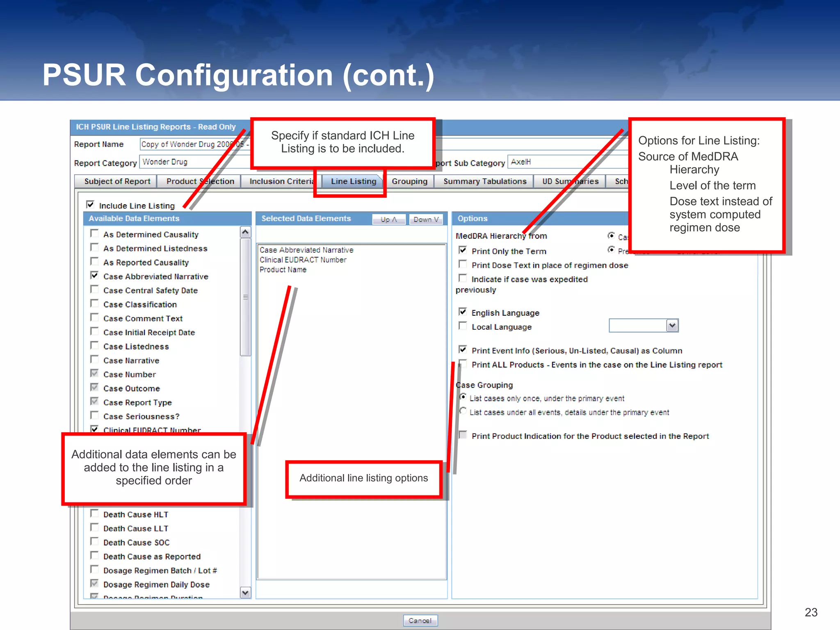Select List cases only once radio button

click(x=463, y=397)
